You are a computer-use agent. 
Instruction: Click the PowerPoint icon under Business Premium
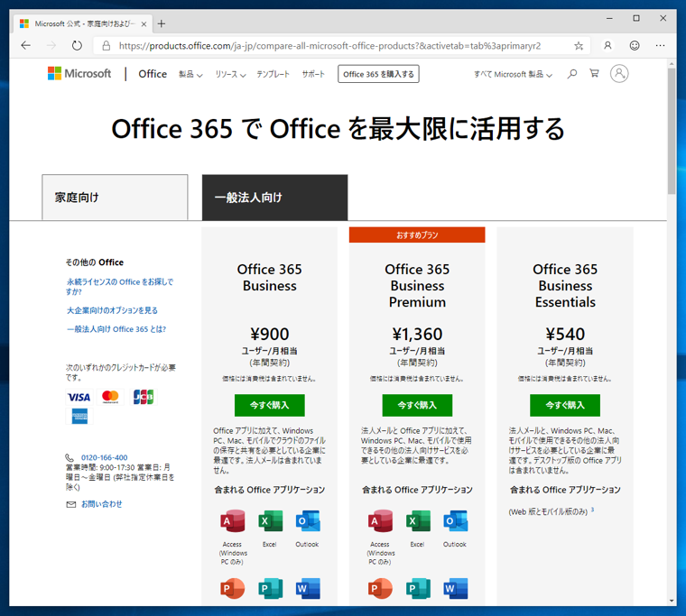coord(380,588)
